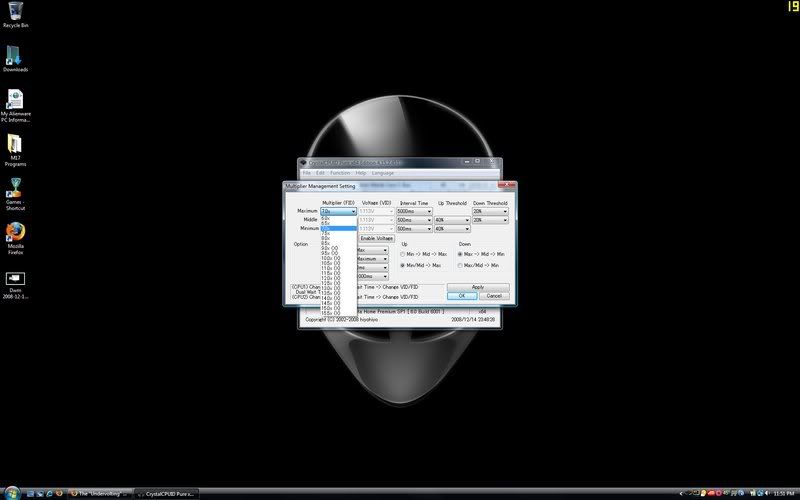Close the Multiplier Management Setting dialog
The width and height of the screenshot is (800, 500).
(507, 185)
